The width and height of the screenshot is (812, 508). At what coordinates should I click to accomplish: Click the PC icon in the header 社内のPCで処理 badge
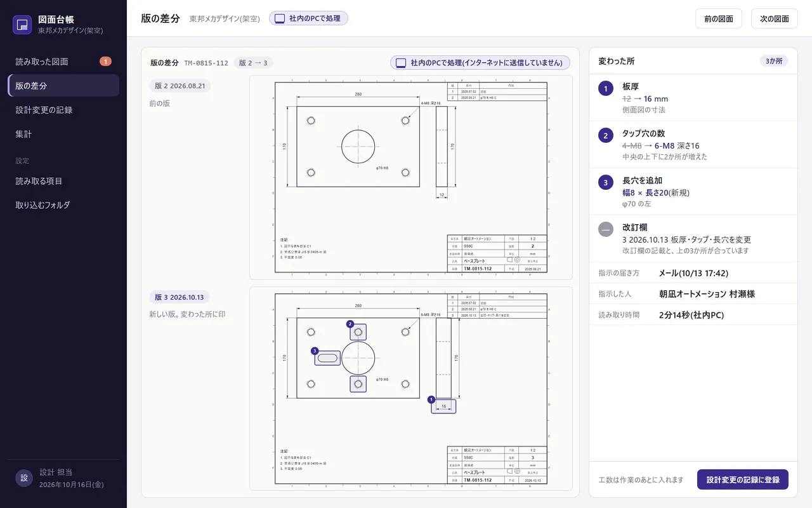280,18
